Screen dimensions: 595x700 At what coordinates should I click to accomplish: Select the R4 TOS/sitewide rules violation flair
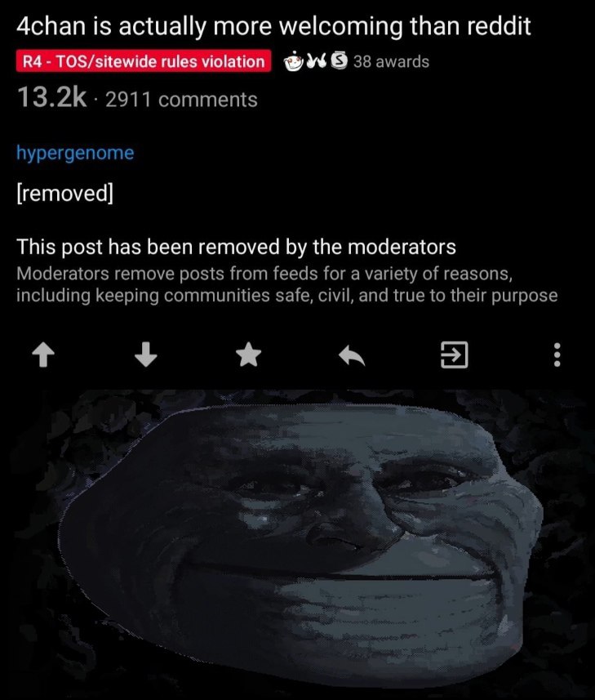[x=144, y=61]
